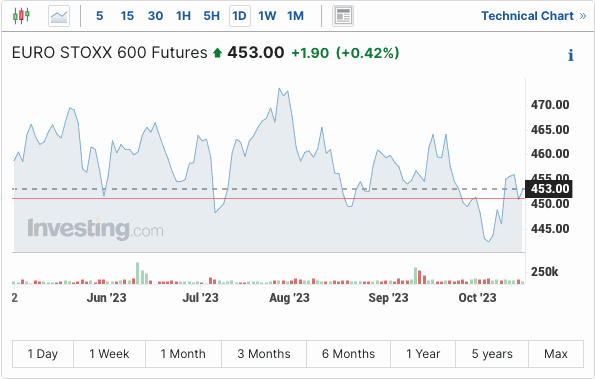Show the 3 Months range

coord(264,354)
